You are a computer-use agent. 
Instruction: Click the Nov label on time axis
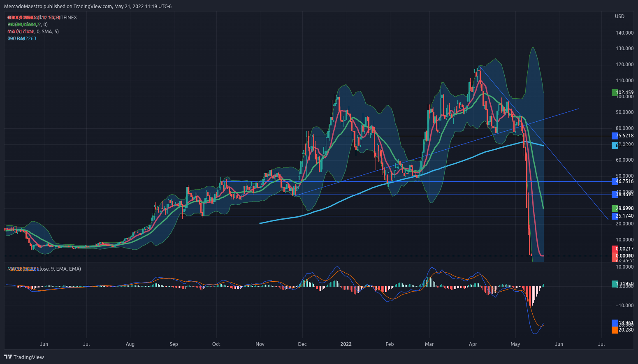click(260, 344)
